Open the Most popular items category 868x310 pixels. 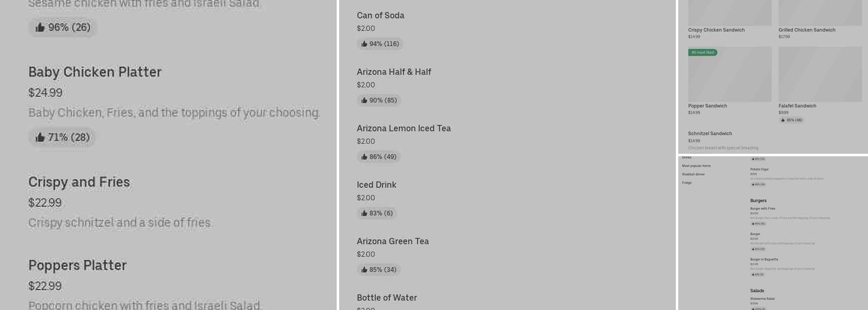point(696,166)
